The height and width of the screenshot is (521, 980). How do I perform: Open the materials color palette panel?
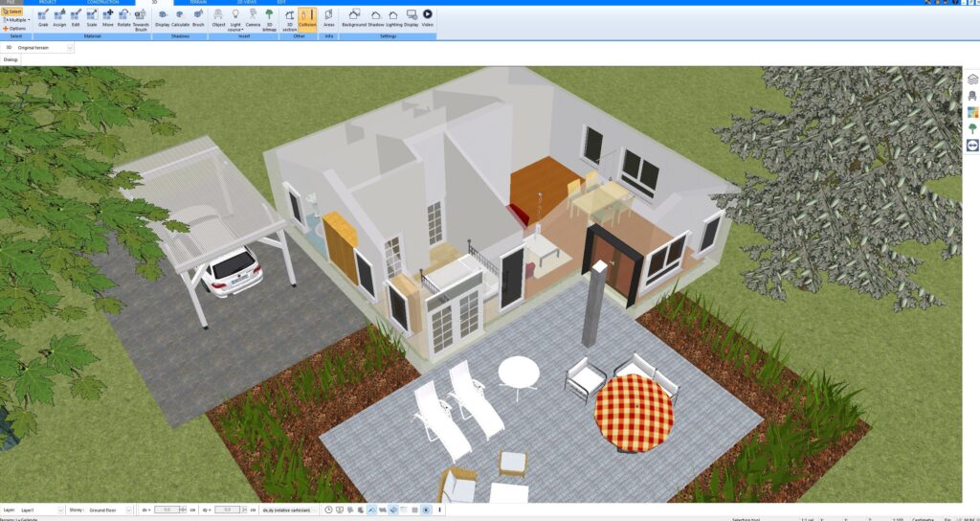click(x=972, y=112)
